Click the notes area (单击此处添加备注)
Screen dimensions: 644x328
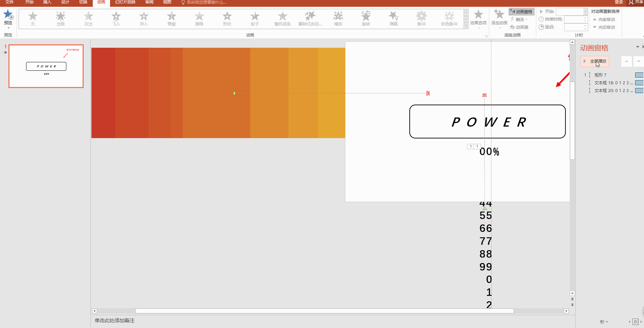click(x=114, y=320)
